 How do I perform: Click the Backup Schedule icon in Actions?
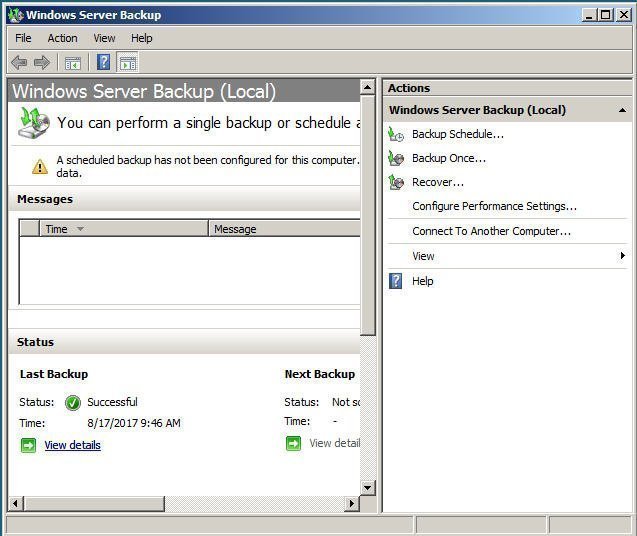point(396,134)
